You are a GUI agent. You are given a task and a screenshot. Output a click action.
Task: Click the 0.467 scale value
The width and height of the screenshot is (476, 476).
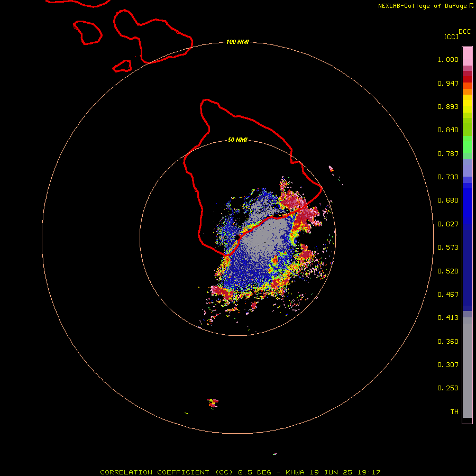click(x=448, y=295)
